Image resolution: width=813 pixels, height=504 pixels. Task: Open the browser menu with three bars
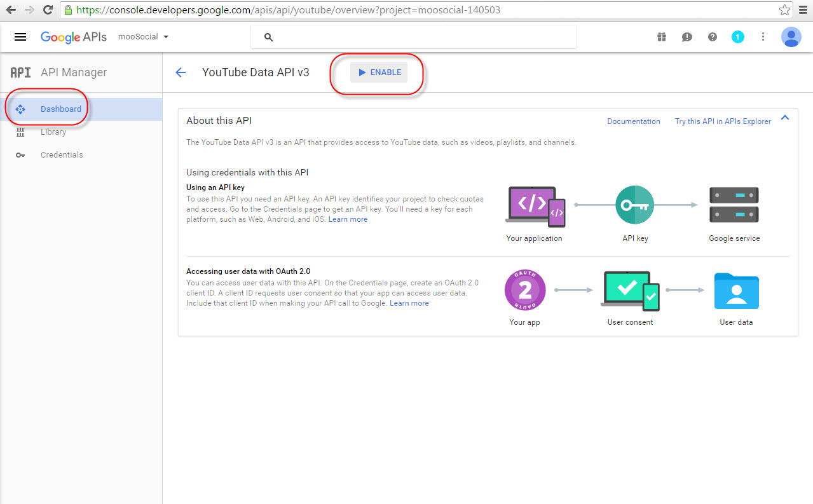pos(802,9)
